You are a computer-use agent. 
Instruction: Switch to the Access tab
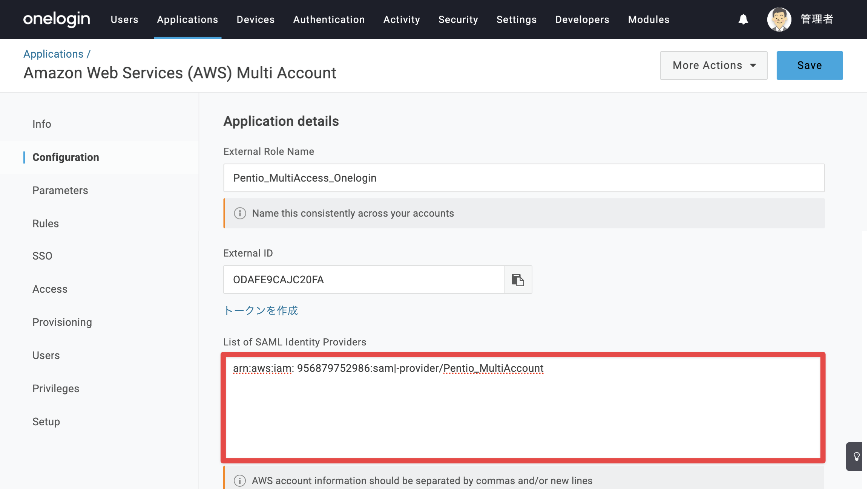[x=50, y=289]
